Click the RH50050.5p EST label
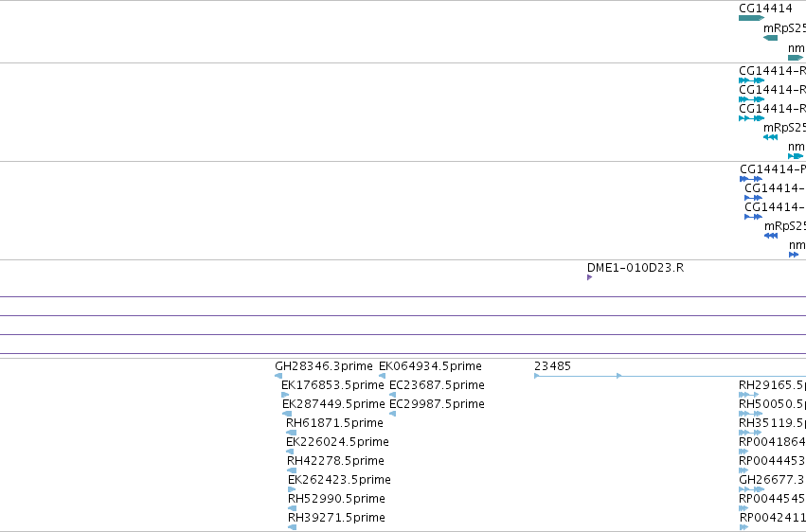Screen dimensions: 806x532 pyautogui.click(x=772, y=404)
